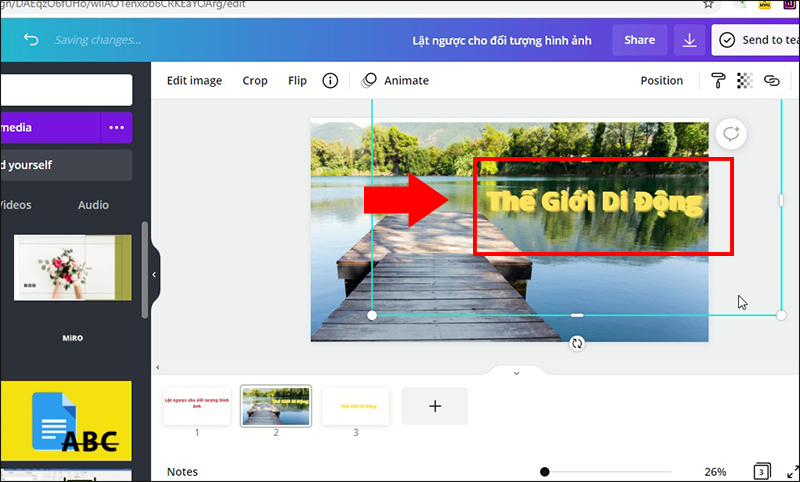
Task: Click the Send to team button
Action: pos(756,40)
